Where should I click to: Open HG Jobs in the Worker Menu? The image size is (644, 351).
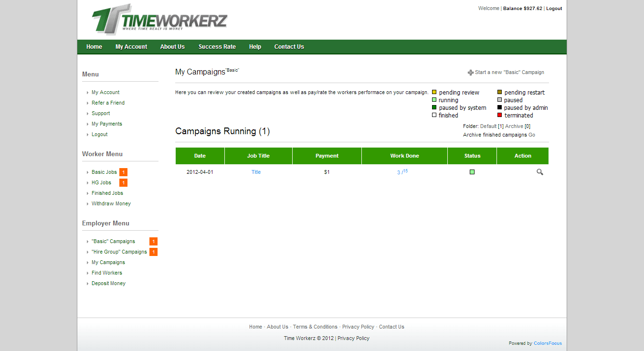(101, 183)
